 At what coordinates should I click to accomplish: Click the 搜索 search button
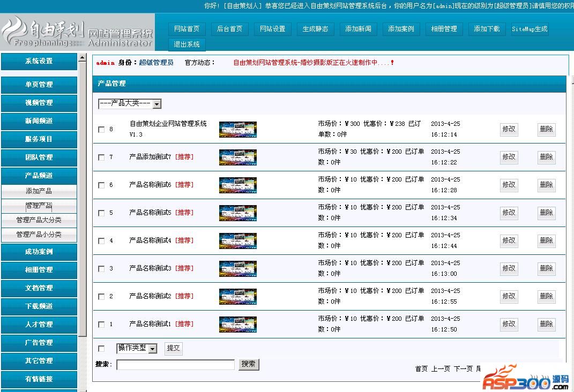(249, 364)
